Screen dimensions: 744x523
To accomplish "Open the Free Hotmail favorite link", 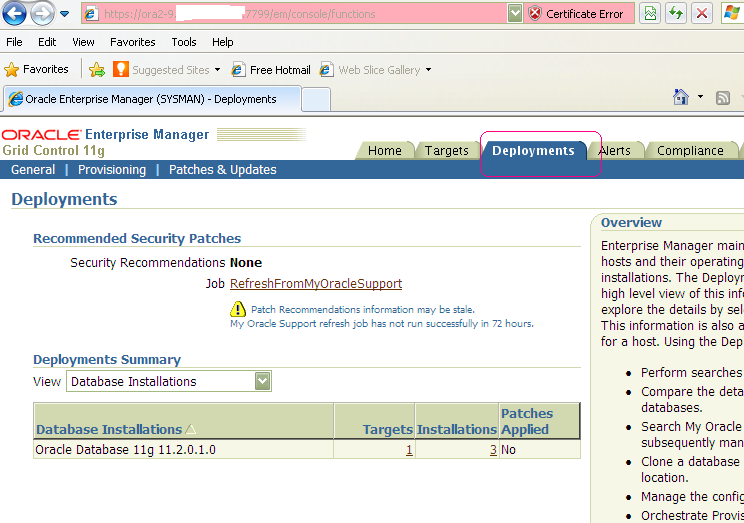I will coord(271,70).
